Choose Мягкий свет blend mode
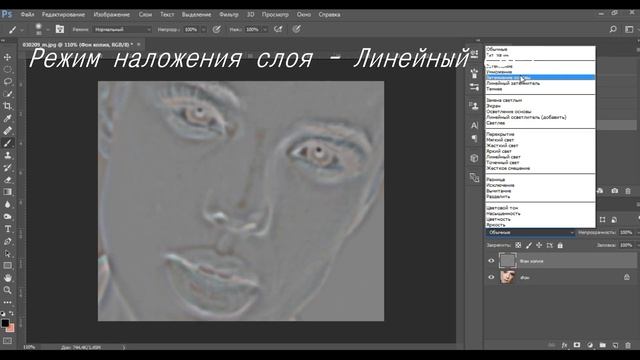This screenshot has height=360, width=640. [x=540, y=140]
